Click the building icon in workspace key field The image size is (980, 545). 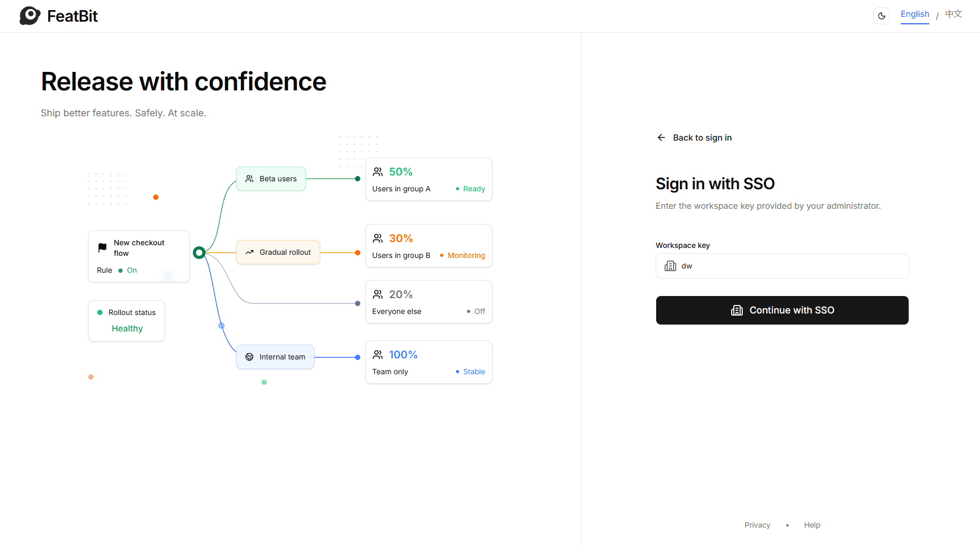670,266
